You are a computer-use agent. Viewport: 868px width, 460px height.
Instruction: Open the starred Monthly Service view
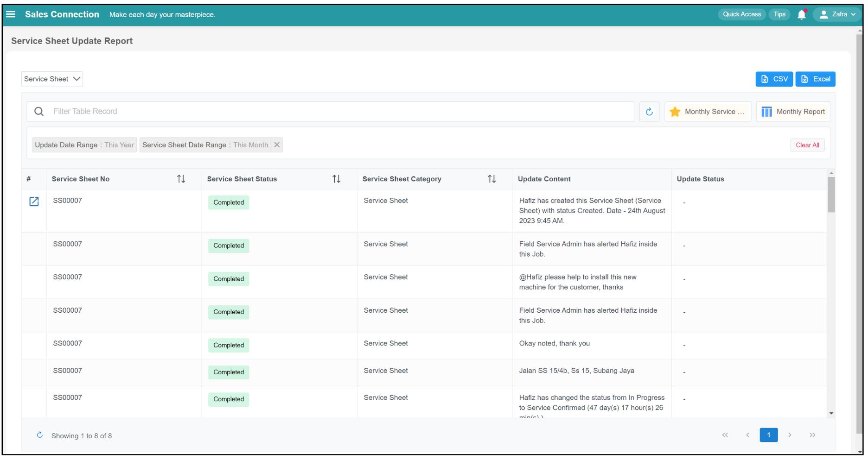coord(708,112)
